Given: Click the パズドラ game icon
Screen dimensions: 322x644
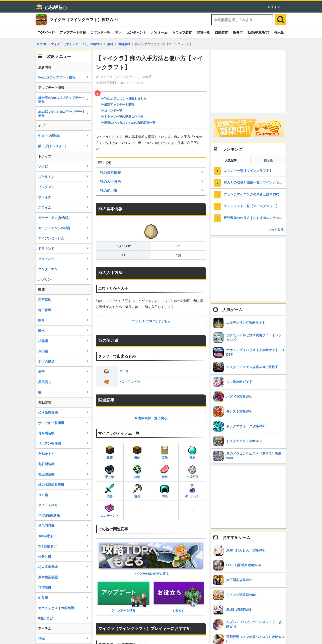Looking at the screenshot, I should pos(218,397).
